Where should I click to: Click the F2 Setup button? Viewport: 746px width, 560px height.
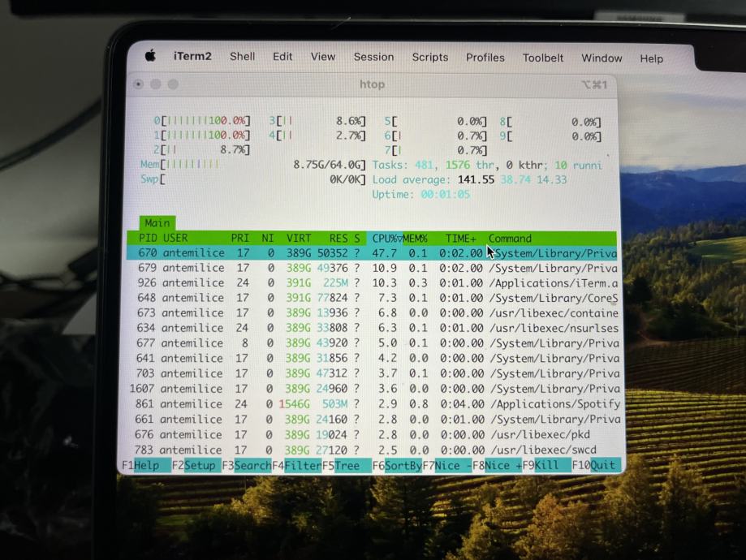[196, 465]
